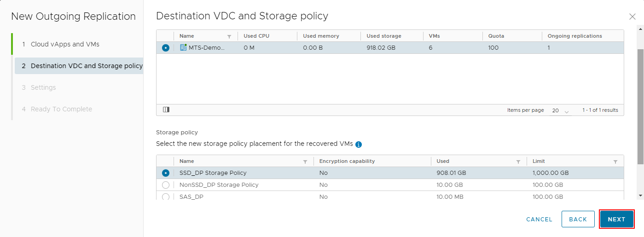Open the Items per page dropdown
The width and height of the screenshot is (644, 237).
pos(560,111)
